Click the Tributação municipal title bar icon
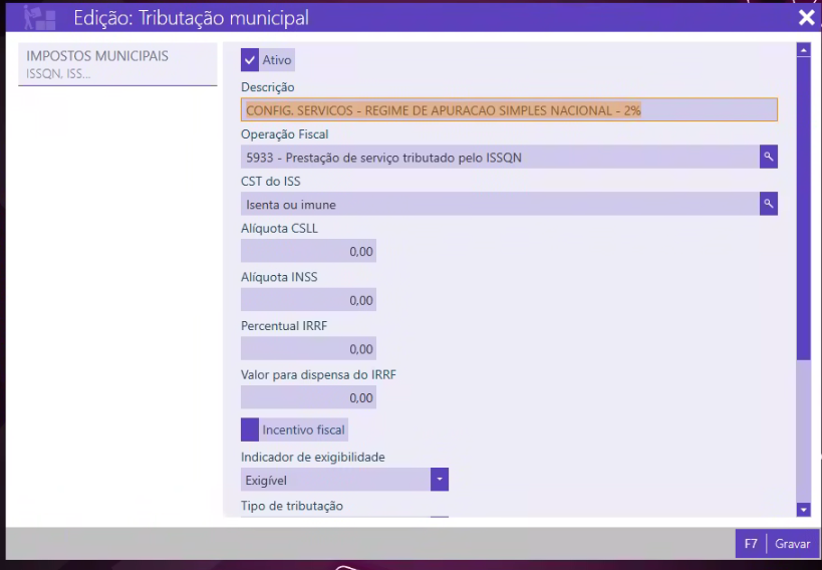The image size is (822, 570). pos(39,17)
